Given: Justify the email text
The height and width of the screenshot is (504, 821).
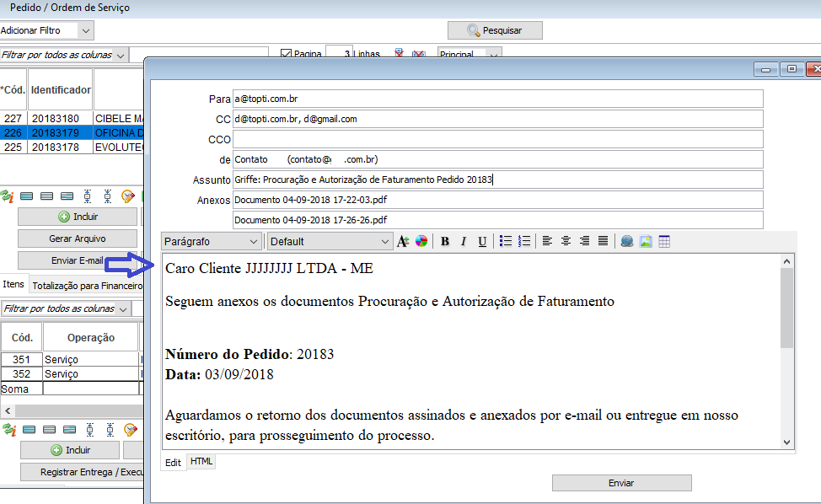Looking at the screenshot, I should click(x=604, y=241).
